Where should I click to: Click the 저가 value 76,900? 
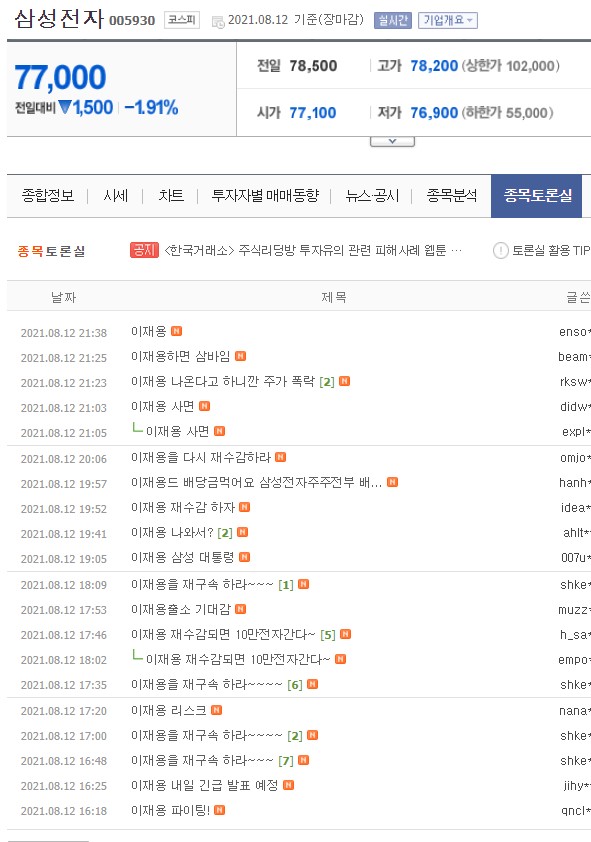click(434, 113)
